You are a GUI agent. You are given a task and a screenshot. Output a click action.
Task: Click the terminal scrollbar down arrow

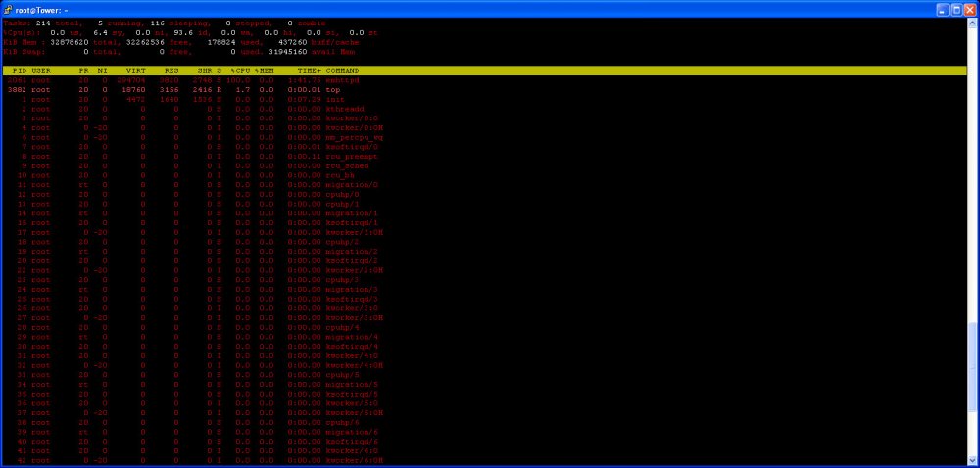[972, 460]
